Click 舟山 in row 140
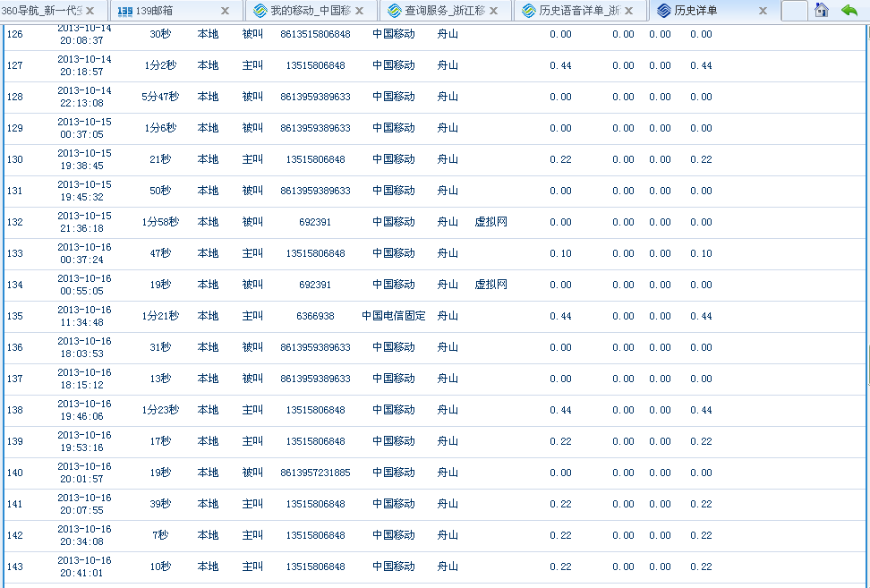Viewport: 870px width, 588px height. coord(448,473)
